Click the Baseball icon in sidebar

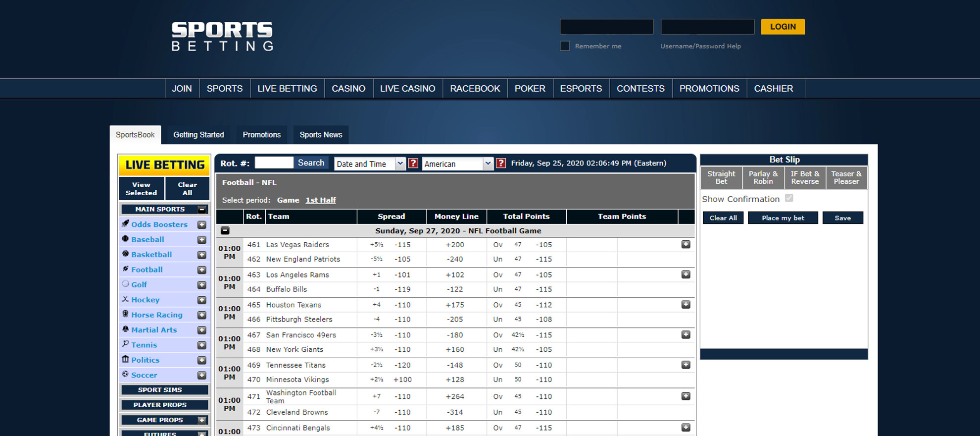(126, 239)
